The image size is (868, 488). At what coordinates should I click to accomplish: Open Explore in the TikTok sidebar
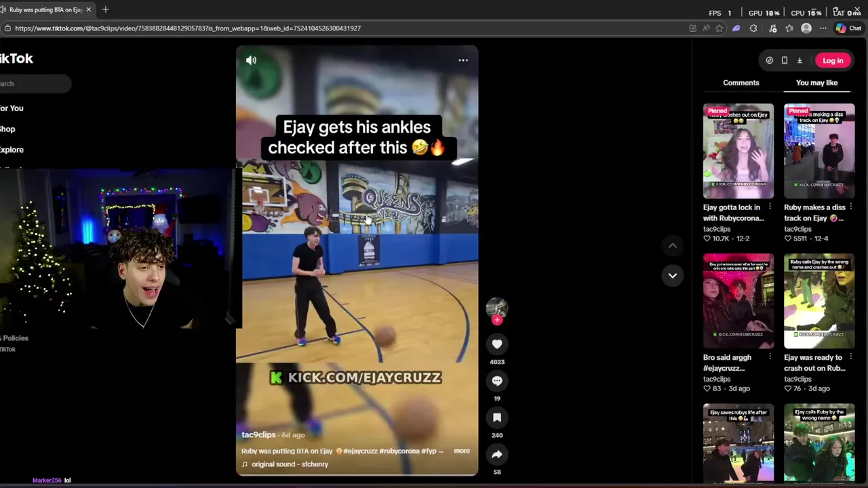(12, 150)
